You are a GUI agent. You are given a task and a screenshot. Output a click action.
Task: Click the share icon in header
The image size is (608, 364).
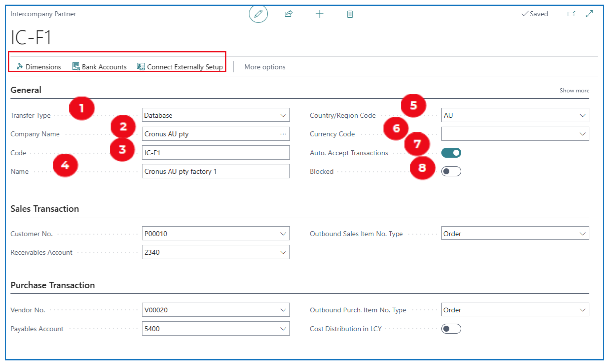click(x=288, y=14)
